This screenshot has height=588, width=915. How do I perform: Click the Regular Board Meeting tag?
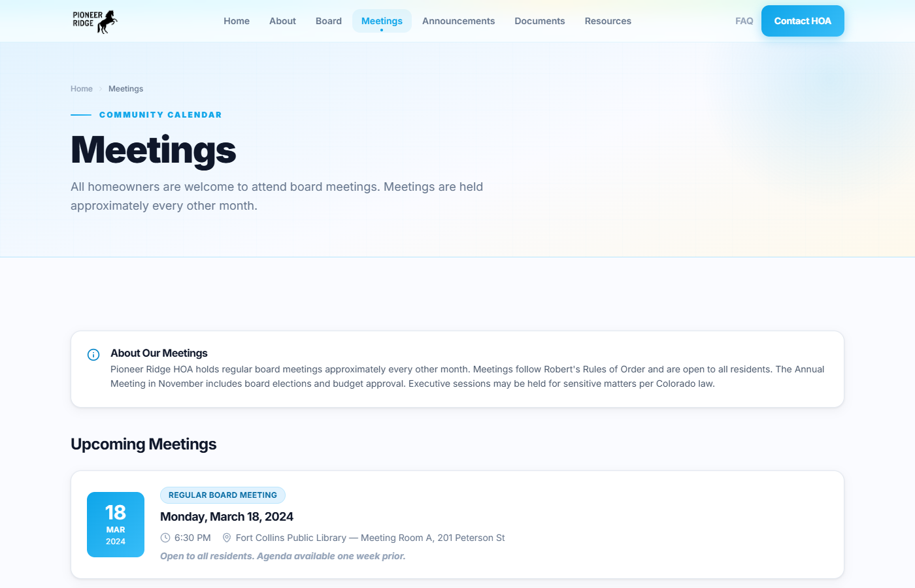pos(223,495)
